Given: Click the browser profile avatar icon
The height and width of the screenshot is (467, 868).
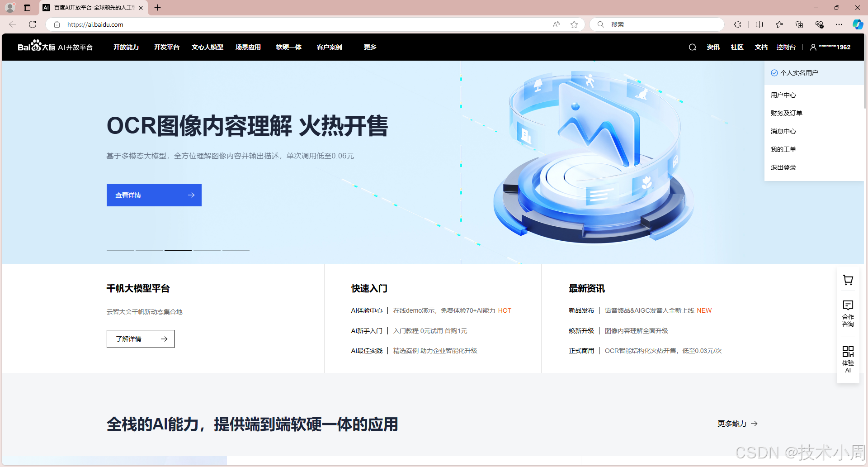Looking at the screenshot, I should [10, 8].
